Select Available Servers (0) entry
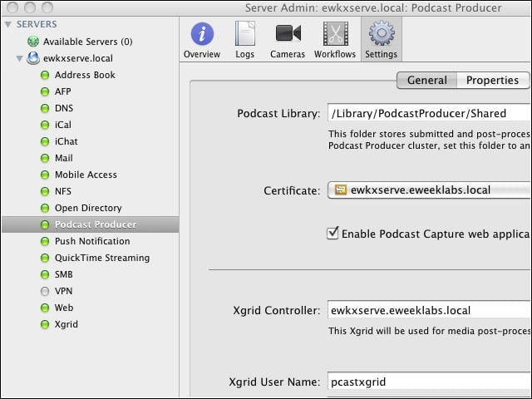This screenshot has height=399, width=532. point(87,42)
